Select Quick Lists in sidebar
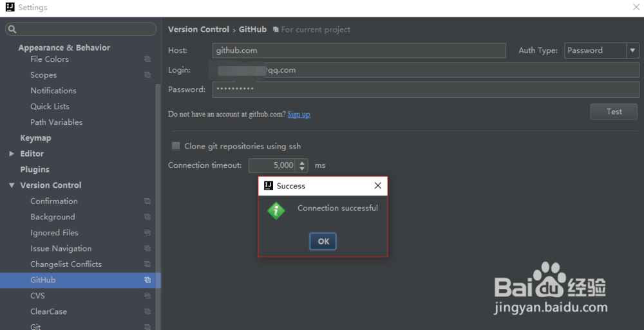Screen dimensions: 644x330 tap(50, 106)
